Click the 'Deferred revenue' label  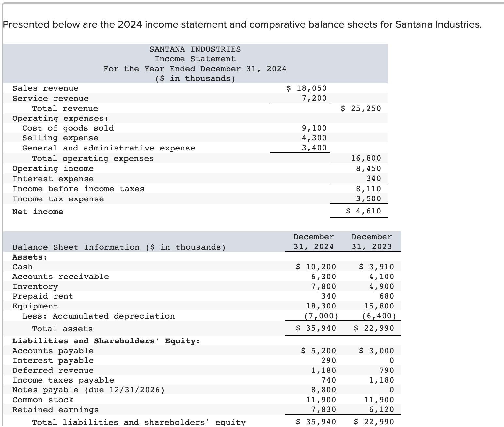tap(53, 371)
